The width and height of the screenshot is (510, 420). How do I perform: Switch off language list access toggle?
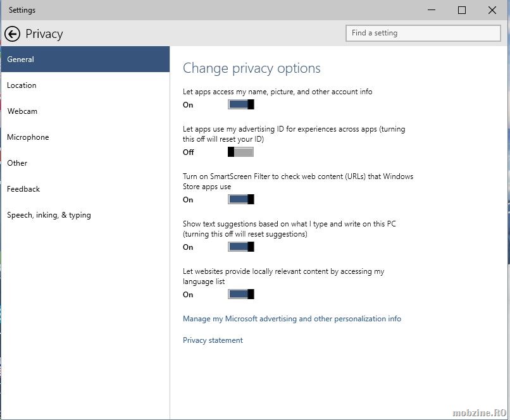click(240, 294)
